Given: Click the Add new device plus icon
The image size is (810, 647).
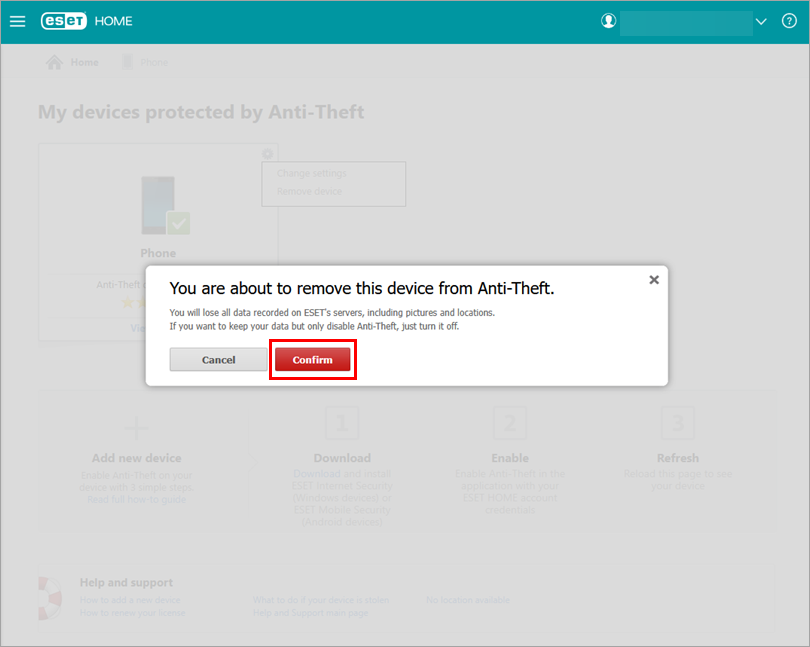Looking at the screenshot, I should point(136,425).
